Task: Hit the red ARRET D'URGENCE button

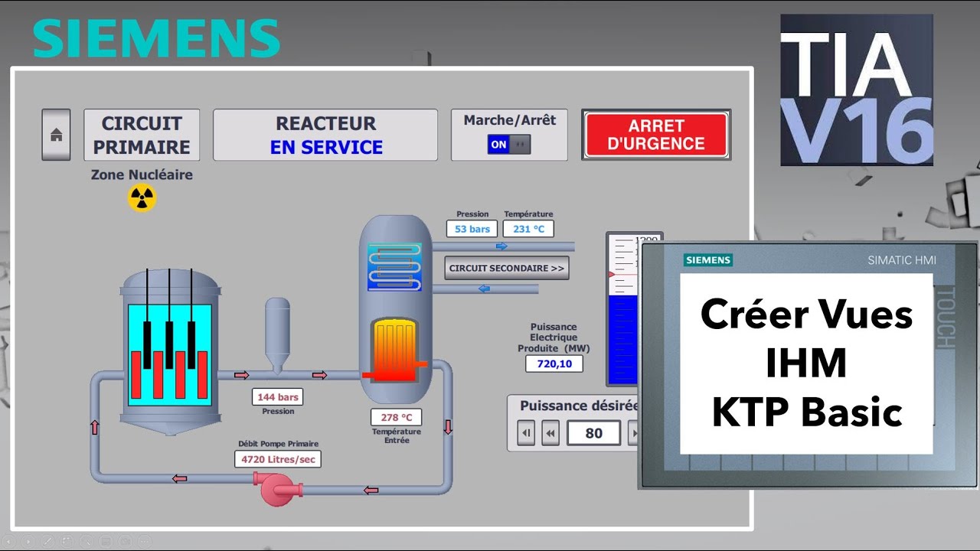Action: 656,135
